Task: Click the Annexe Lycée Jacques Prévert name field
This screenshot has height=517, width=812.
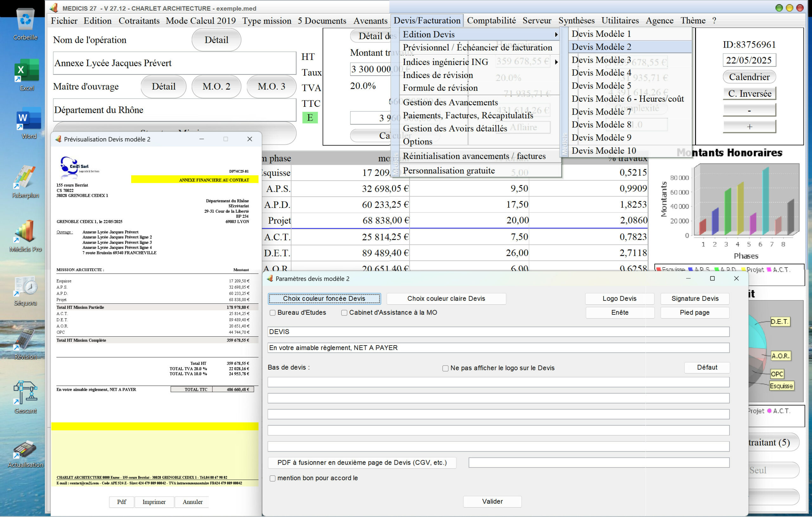Action: 174,63
